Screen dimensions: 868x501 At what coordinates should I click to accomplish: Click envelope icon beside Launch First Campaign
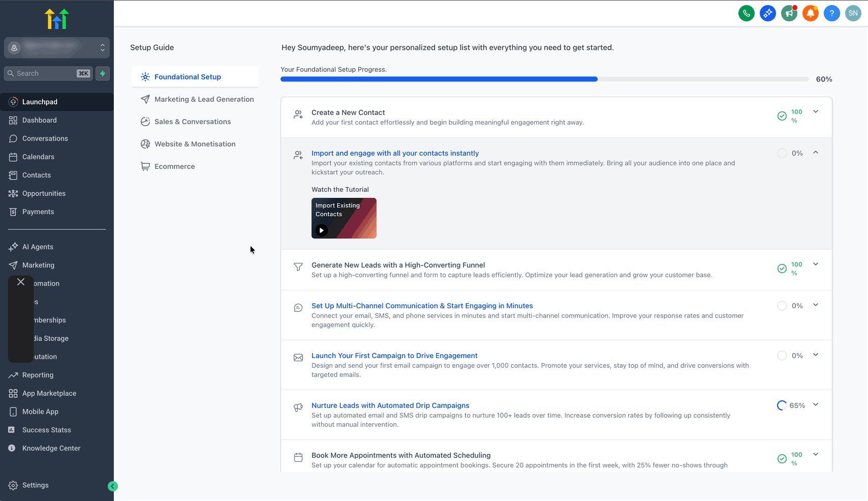tap(298, 358)
